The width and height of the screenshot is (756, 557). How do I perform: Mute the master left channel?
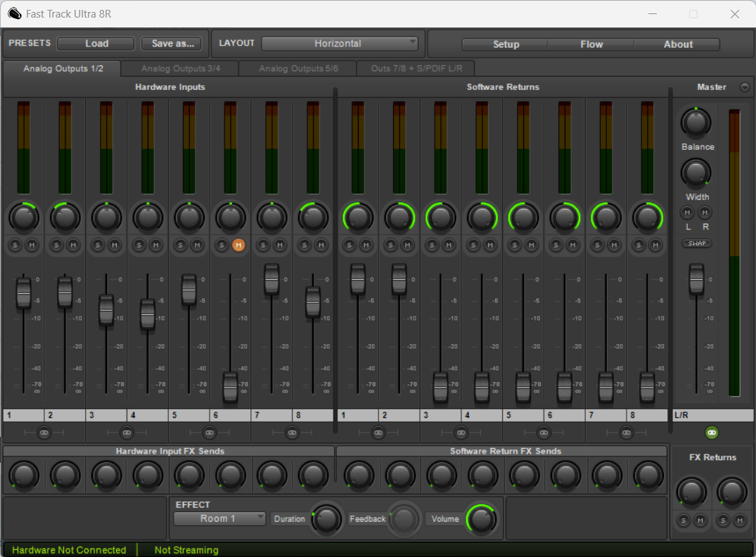687,212
